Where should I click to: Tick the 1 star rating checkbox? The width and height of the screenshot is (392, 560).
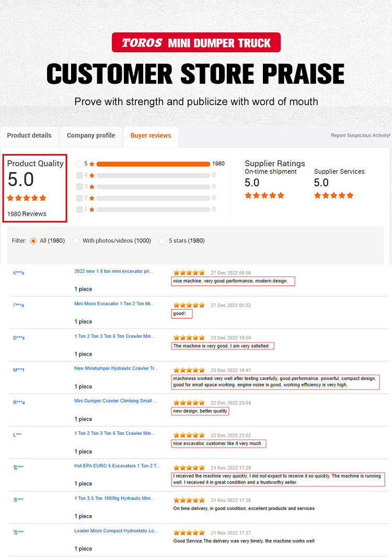click(x=79, y=209)
